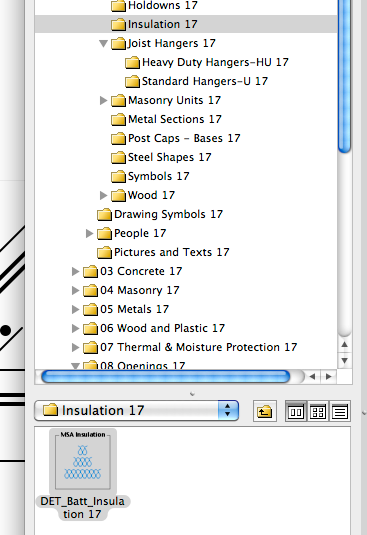Click the 03 Concrete 17 folder icon

coord(90,271)
